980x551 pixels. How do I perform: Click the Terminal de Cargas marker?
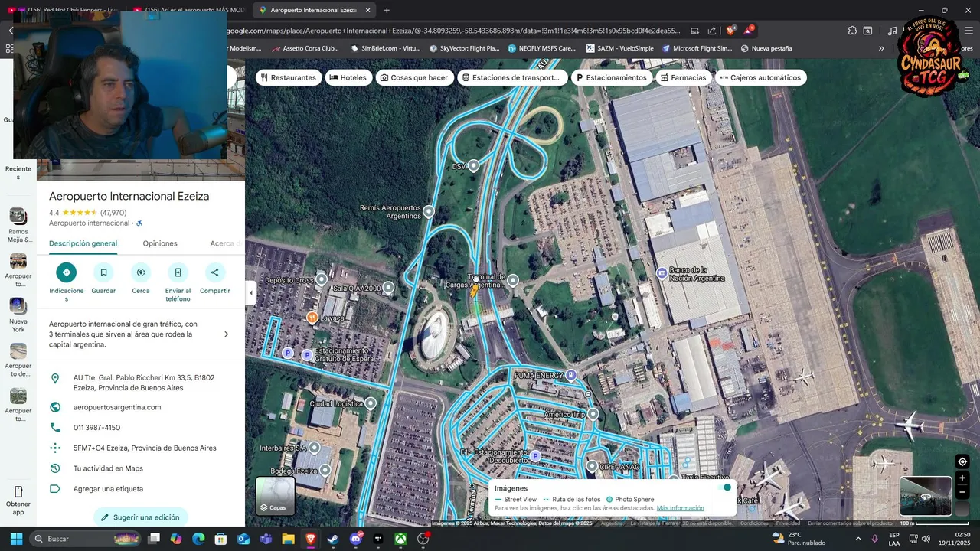tap(513, 281)
